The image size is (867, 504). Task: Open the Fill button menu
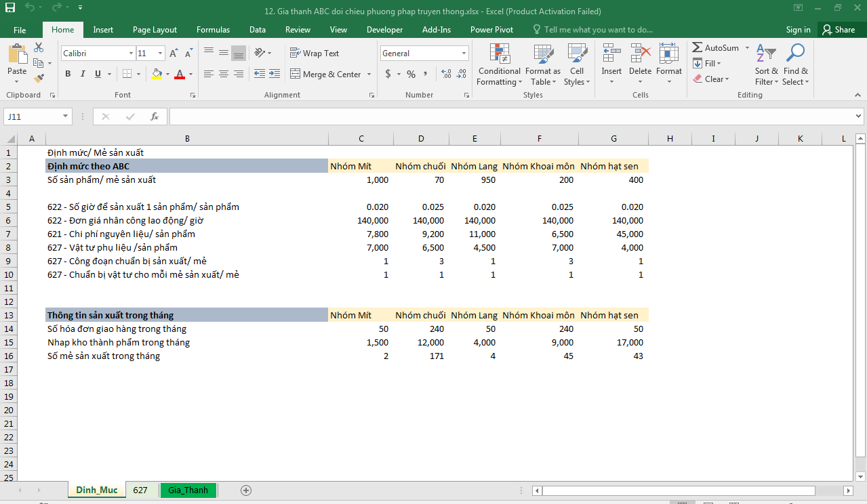click(x=707, y=63)
